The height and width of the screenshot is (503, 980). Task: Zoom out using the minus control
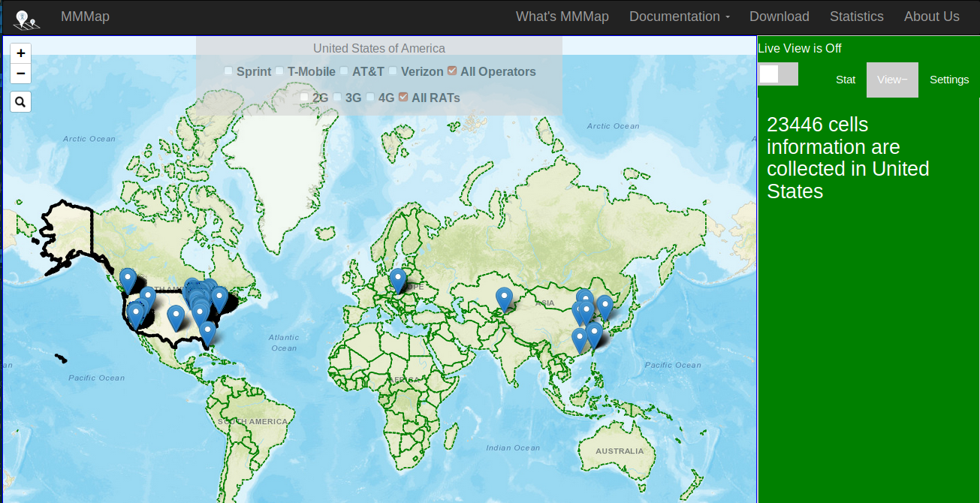pos(20,73)
